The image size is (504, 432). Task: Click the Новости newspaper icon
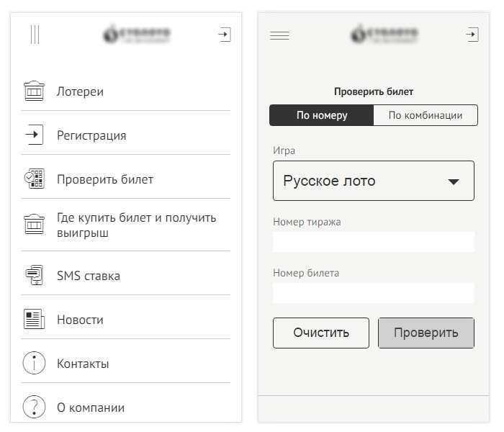click(x=34, y=319)
